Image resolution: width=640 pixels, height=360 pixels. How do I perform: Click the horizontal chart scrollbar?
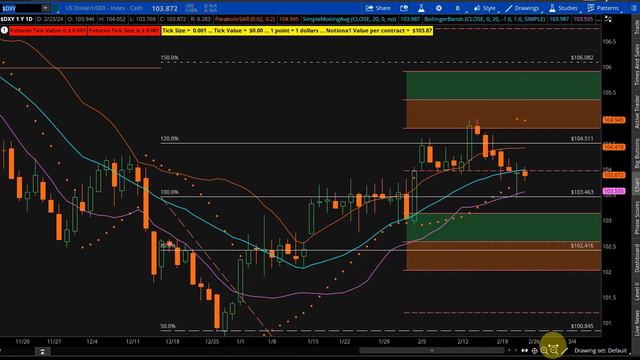pyautogui.click(x=432, y=350)
